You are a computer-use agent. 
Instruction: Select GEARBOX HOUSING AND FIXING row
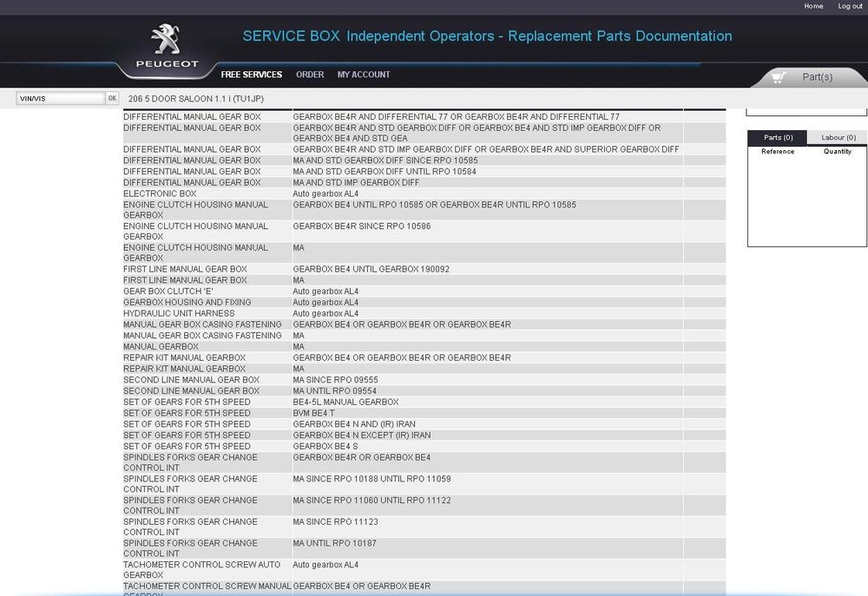click(x=424, y=302)
